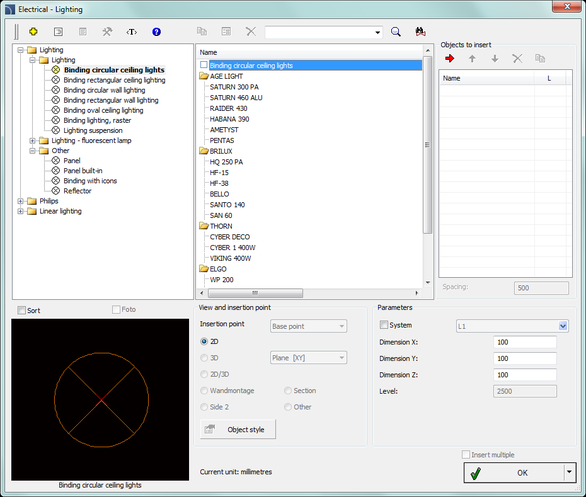Click the Object style button
This screenshot has width=586, height=497.
[x=238, y=429]
